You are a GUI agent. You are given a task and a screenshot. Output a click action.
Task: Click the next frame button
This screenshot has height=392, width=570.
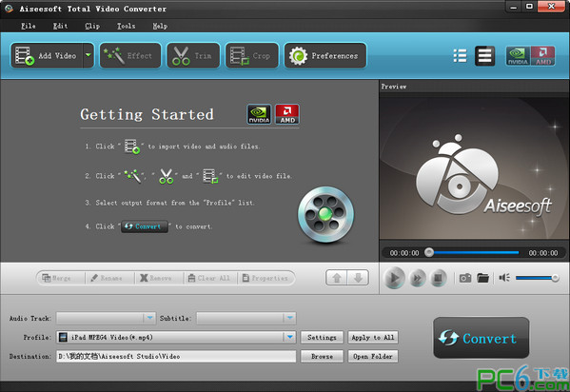[x=418, y=278]
